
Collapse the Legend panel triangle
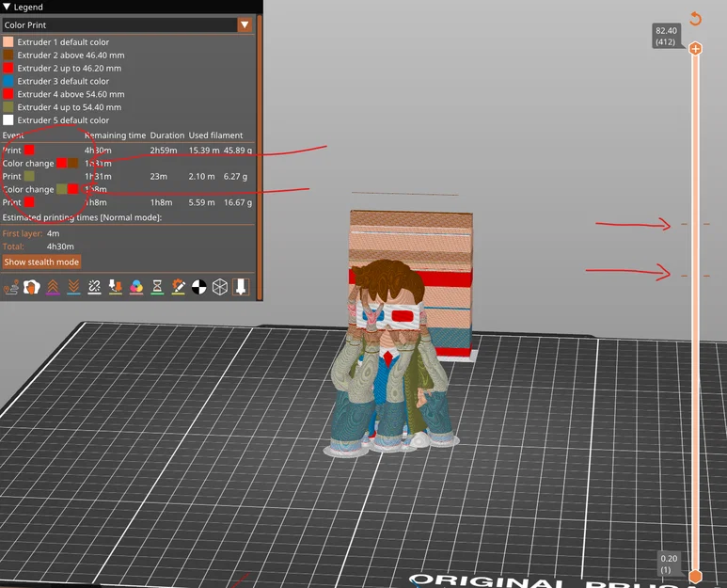coord(7,7)
